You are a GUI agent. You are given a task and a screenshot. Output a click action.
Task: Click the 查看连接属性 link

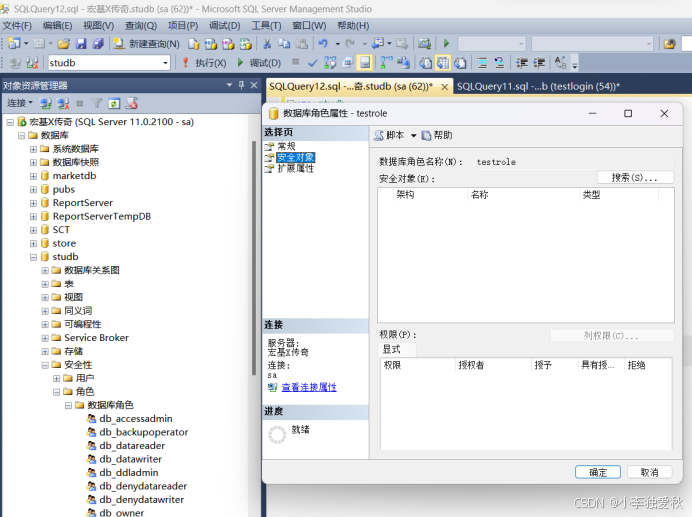coord(309,387)
